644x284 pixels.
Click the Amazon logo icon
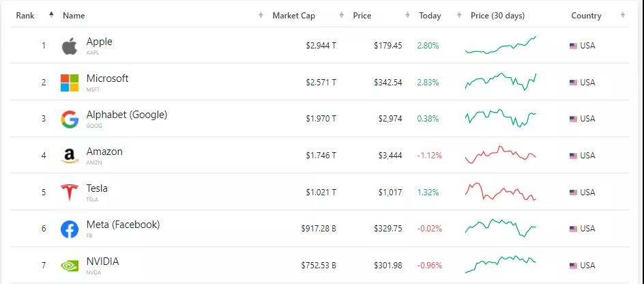click(x=70, y=156)
